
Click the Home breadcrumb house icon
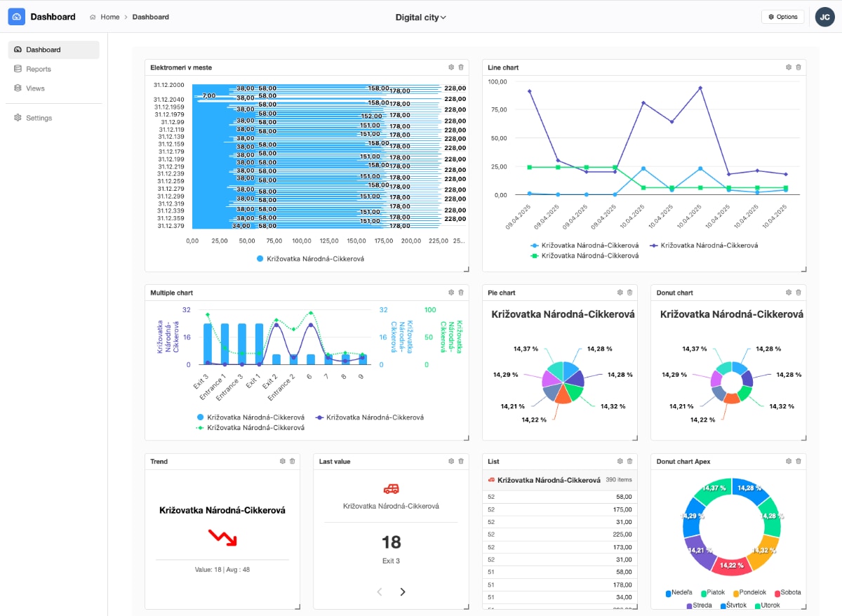click(93, 17)
